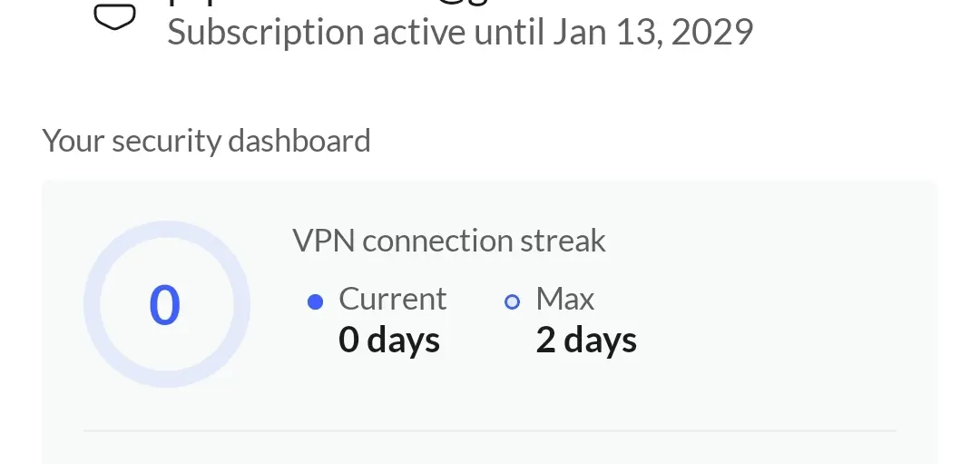Select the large blue 0 in ring
980x464 pixels.
click(165, 305)
